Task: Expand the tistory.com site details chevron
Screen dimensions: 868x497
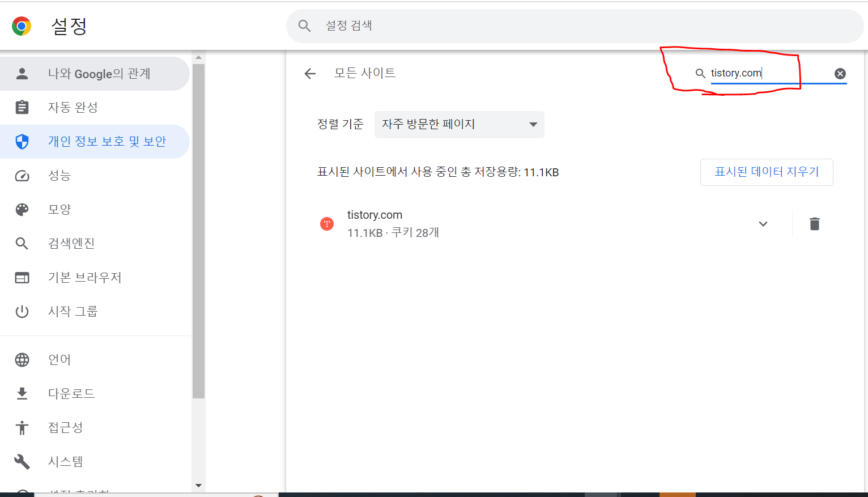Action: click(x=763, y=224)
